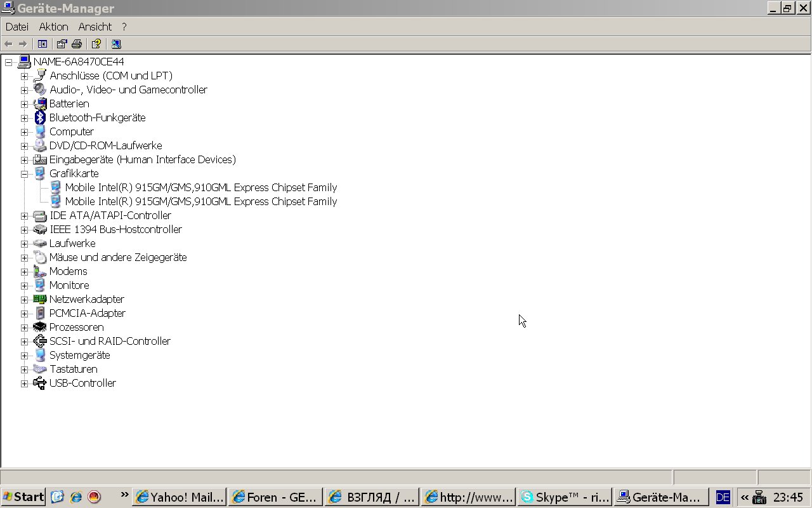This screenshot has width=812, height=508.
Task: Expand Anschlüsse (COM und LPT)
Action: [24, 76]
